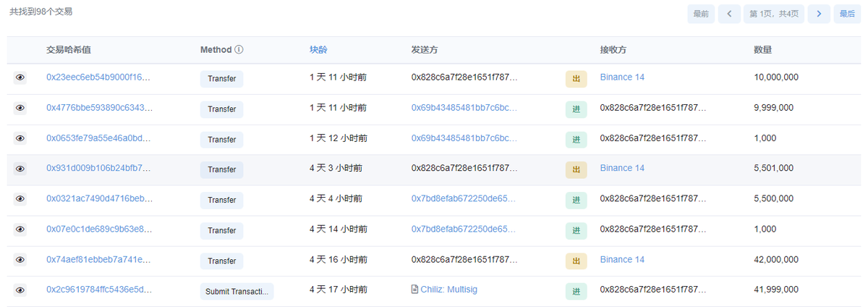Open the Chiliz: Multisig sender link
Screen dimensions: 868x307
pos(449,290)
